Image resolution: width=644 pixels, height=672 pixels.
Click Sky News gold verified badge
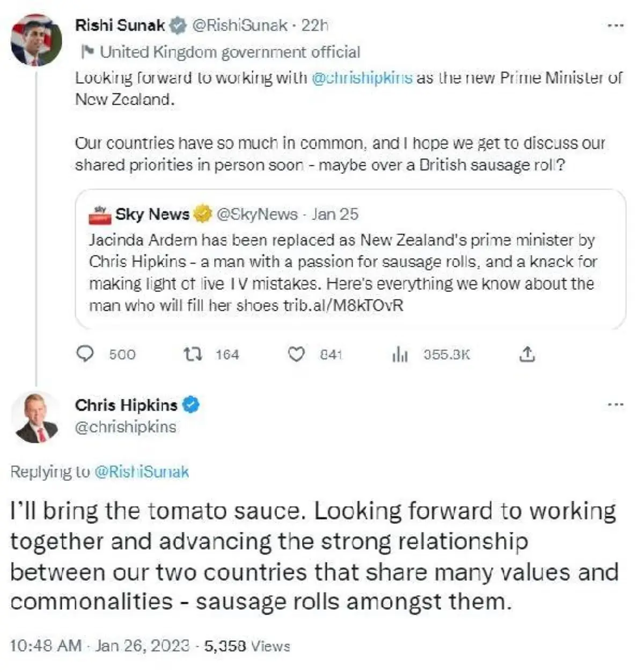(202, 214)
